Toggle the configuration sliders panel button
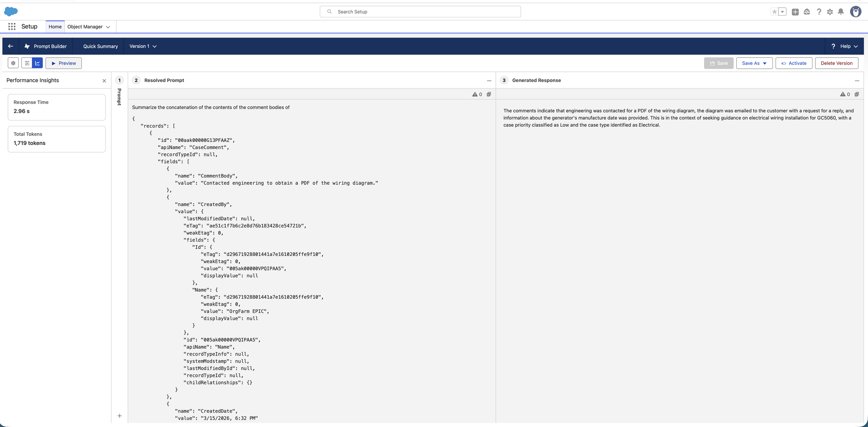Image resolution: width=868 pixels, height=427 pixels. tap(27, 63)
